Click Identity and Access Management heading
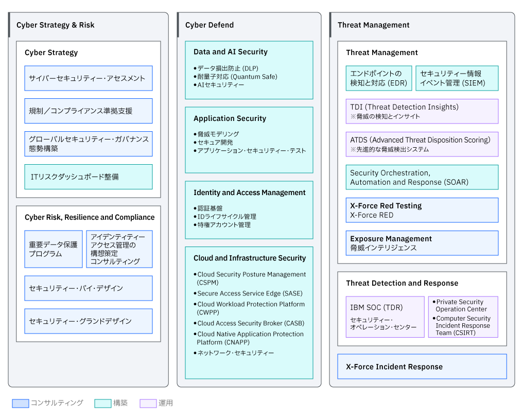 click(250, 192)
